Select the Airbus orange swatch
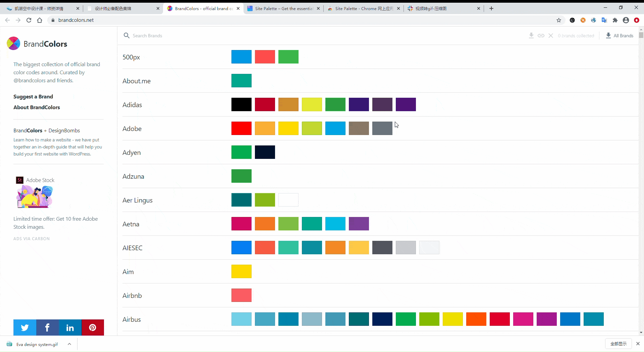The height and width of the screenshot is (352, 644). [476, 319]
